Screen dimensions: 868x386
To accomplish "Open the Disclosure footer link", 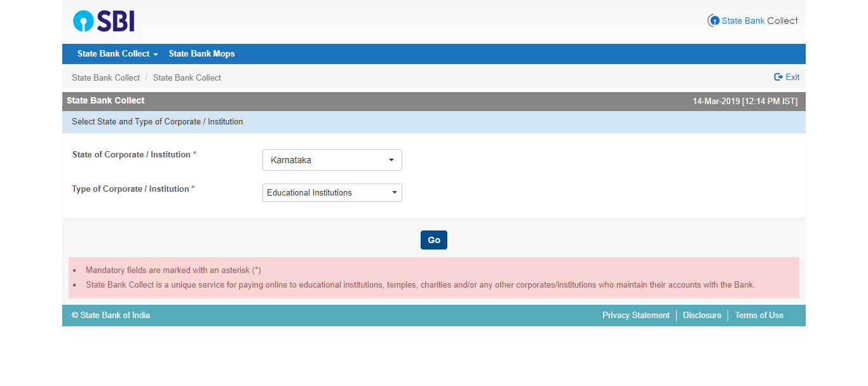I will (x=702, y=316).
